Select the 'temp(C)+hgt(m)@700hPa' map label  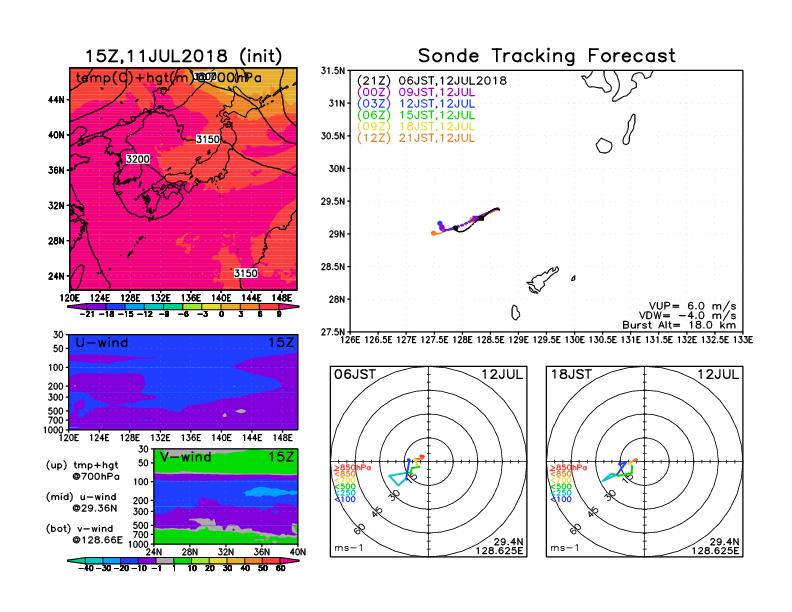[x=169, y=78]
